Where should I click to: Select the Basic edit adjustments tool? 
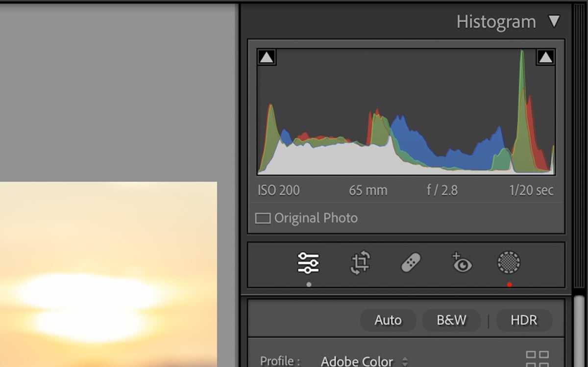point(309,263)
